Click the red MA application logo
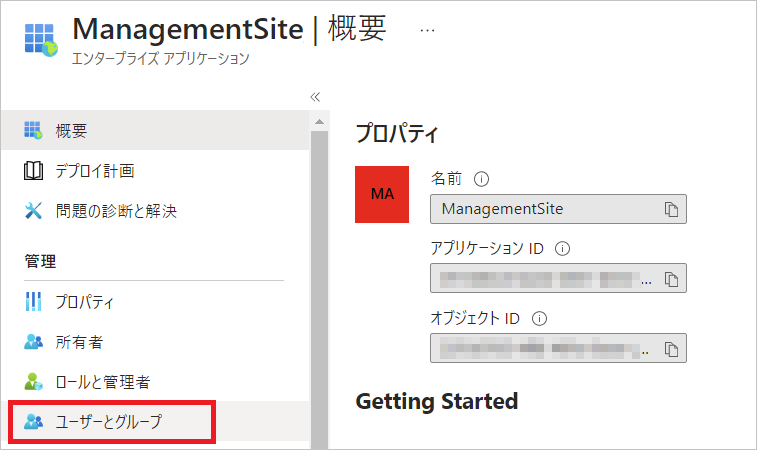The height and width of the screenshot is (450, 757). pos(382,194)
